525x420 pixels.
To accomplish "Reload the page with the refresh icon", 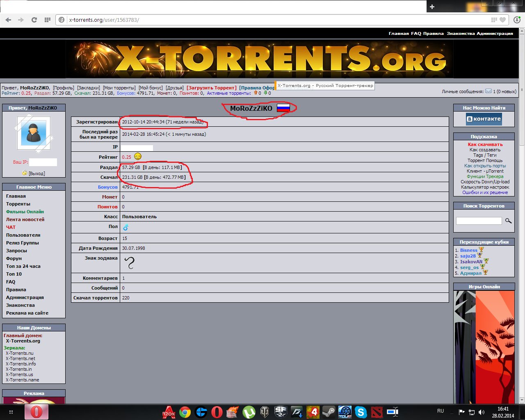I will coord(34,20).
